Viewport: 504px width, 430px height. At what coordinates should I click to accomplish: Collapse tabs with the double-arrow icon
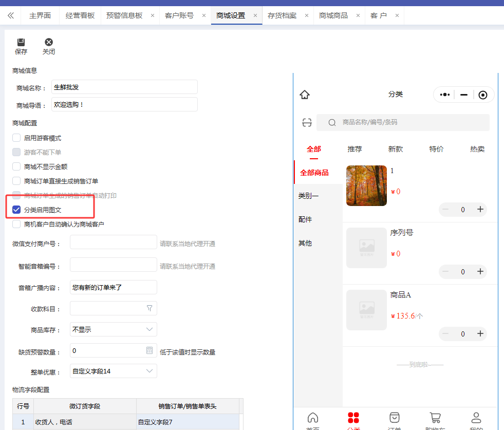pyautogui.click(x=11, y=15)
